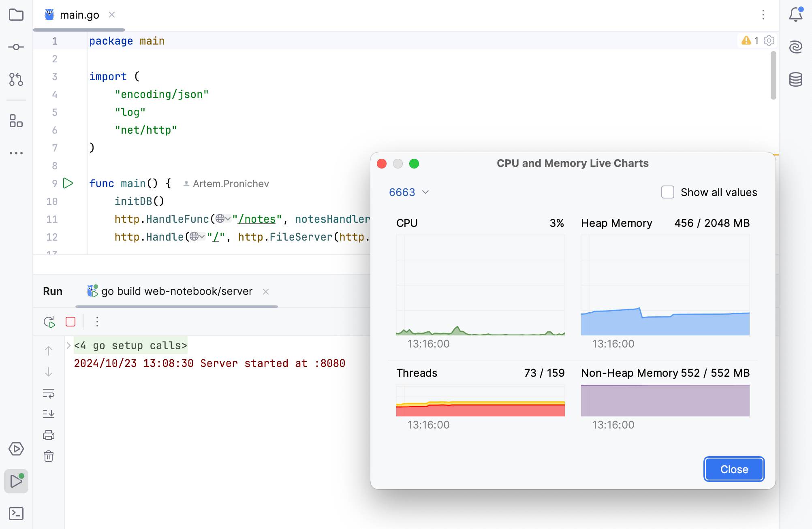Print the console output
812x529 pixels.
(49, 435)
